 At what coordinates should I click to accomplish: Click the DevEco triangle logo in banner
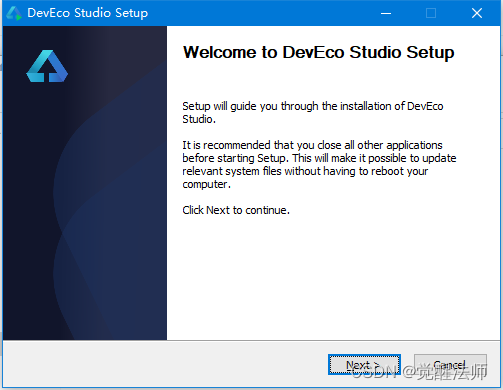47,66
